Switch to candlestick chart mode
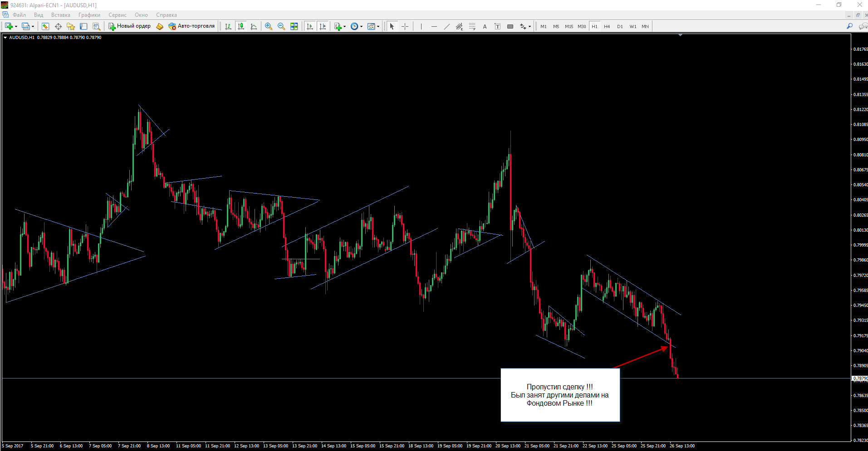The height and width of the screenshot is (451, 868). tap(241, 26)
